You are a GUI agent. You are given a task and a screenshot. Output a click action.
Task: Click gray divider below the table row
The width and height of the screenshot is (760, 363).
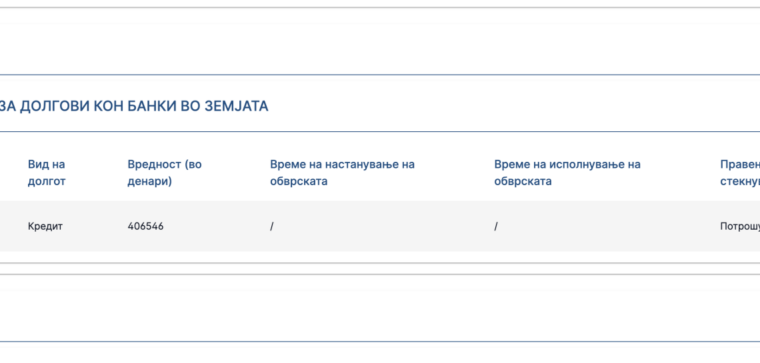point(380,263)
